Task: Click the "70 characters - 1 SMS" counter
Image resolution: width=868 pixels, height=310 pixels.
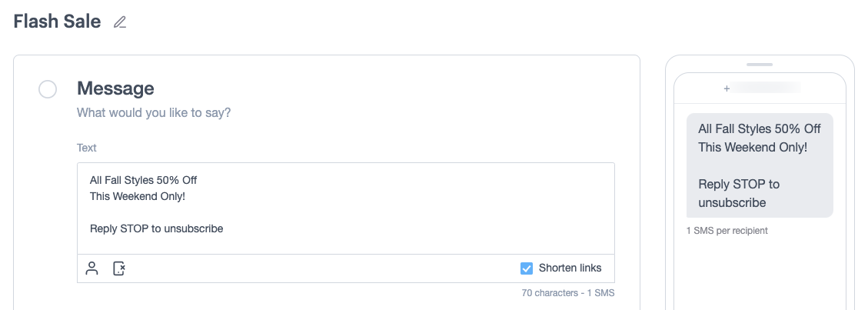Action: (x=567, y=293)
